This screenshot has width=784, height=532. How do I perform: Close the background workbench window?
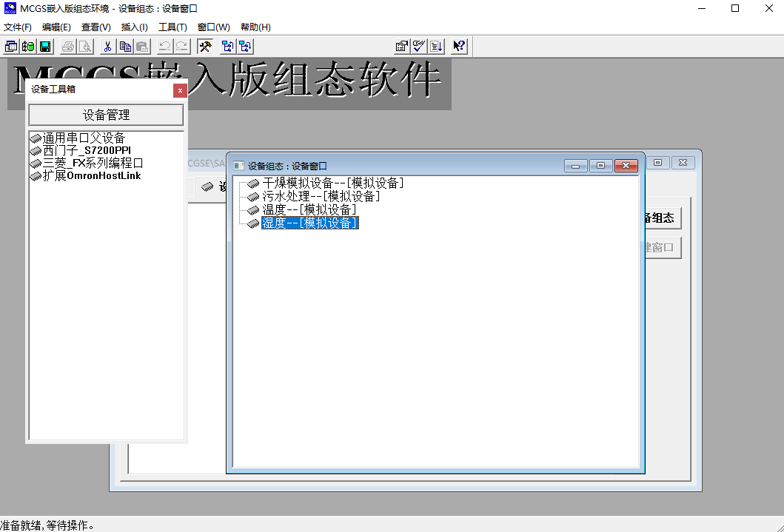683,163
